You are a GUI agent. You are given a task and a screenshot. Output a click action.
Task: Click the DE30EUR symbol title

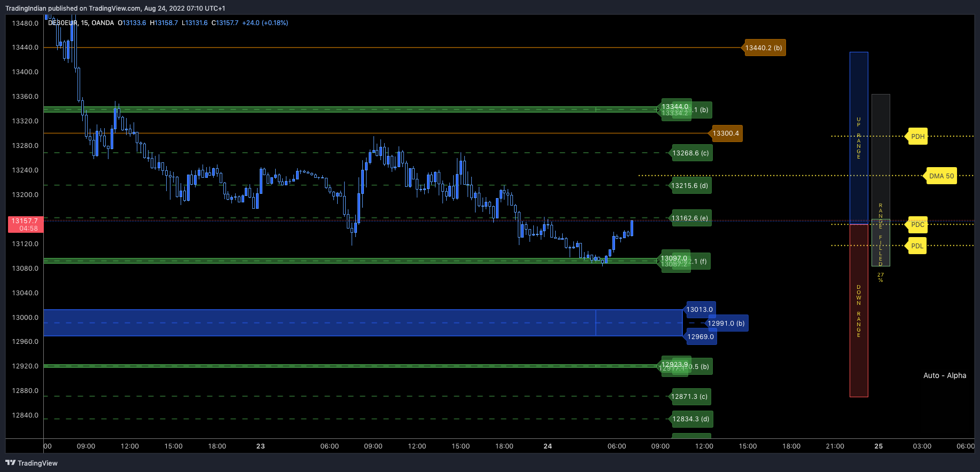click(x=63, y=23)
